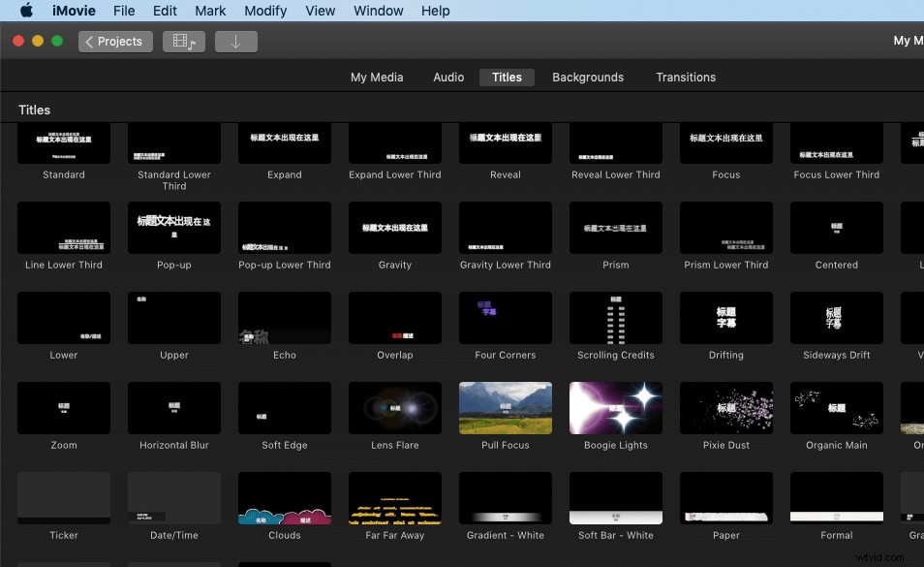
Task: Switch to the Backgrounds tab
Action: coord(587,77)
